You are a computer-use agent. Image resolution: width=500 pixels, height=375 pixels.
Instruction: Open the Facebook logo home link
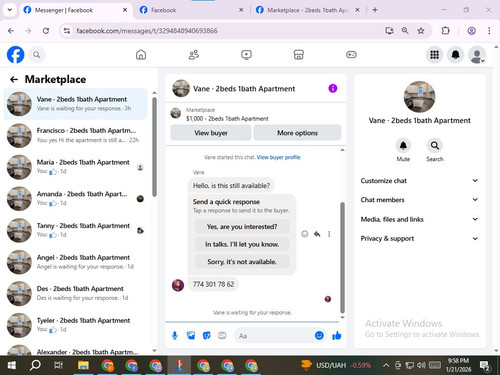pos(16,55)
